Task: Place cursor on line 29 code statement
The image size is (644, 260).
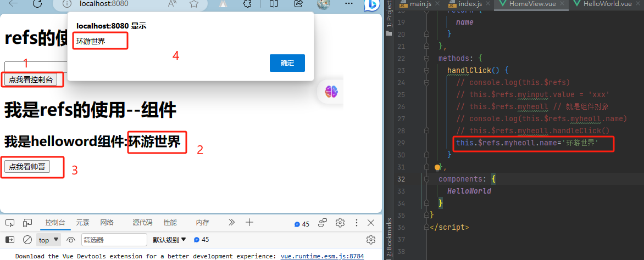Action: coord(528,143)
